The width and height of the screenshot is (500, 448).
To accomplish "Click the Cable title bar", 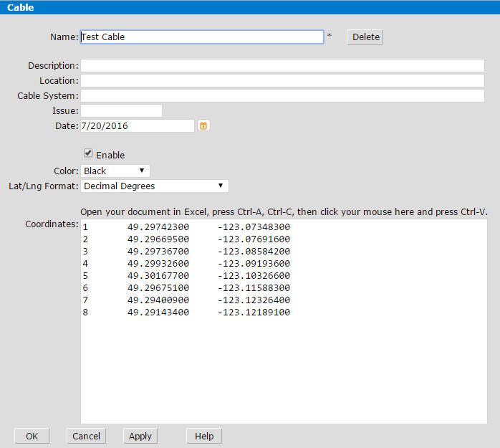I will point(250,7).
